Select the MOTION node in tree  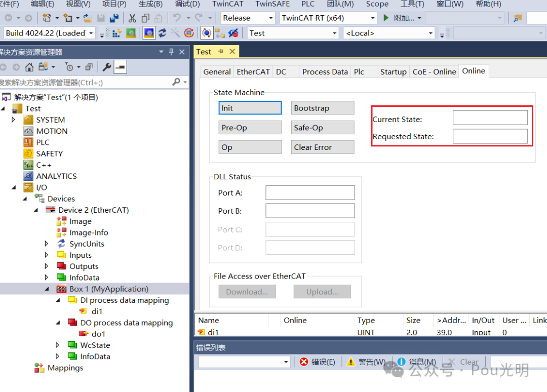(52, 131)
